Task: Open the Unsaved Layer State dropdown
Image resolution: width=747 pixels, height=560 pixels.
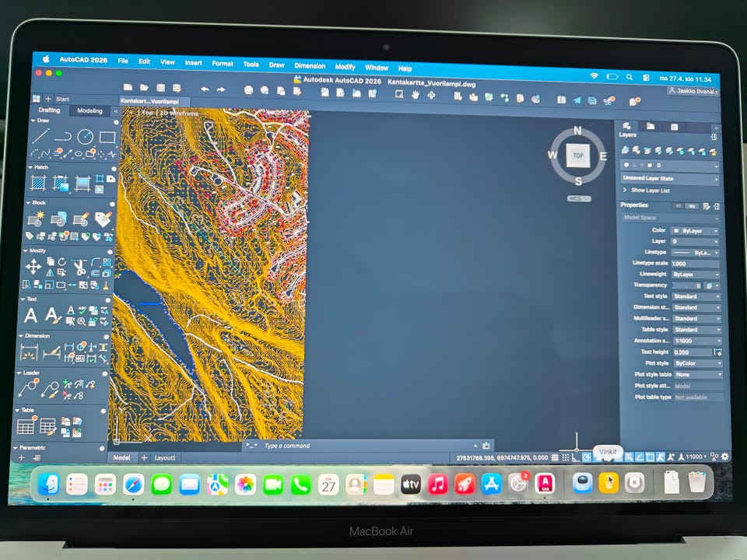Action: 670,179
